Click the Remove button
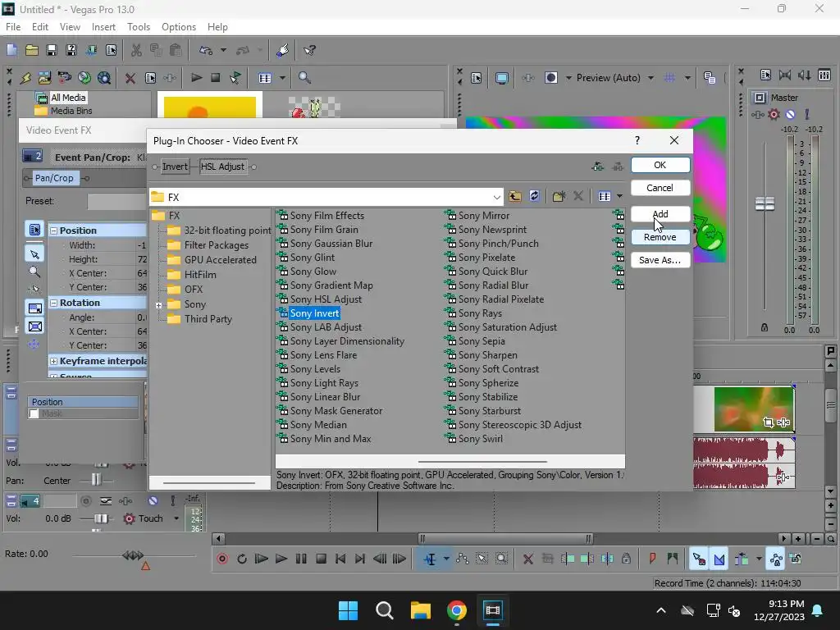Viewport: 840px width, 630px height. [660, 237]
